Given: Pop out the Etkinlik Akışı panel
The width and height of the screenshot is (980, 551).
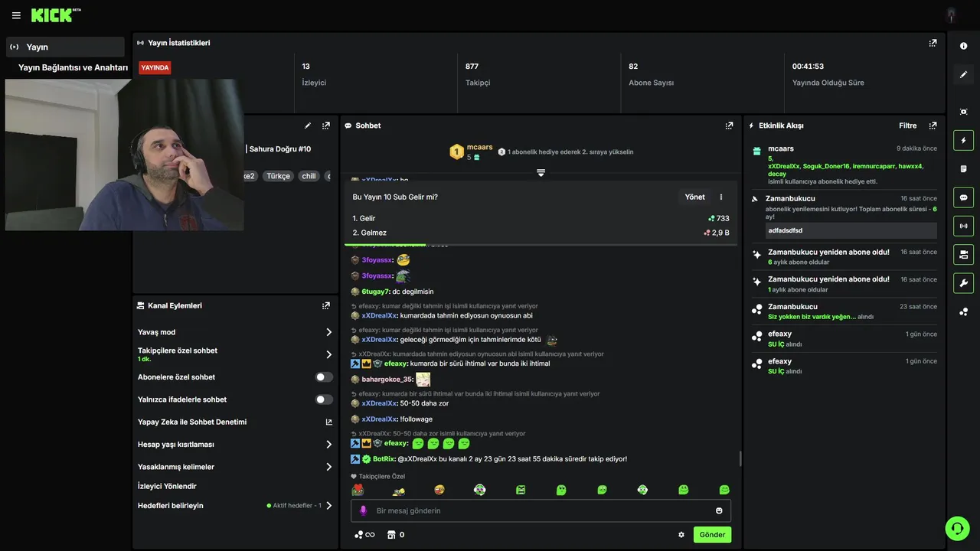Looking at the screenshot, I should (933, 126).
